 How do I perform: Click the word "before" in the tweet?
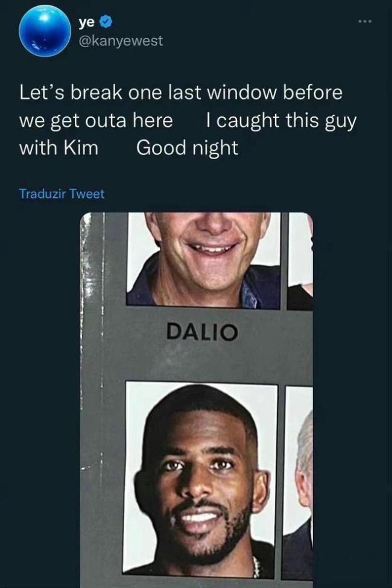point(312,92)
